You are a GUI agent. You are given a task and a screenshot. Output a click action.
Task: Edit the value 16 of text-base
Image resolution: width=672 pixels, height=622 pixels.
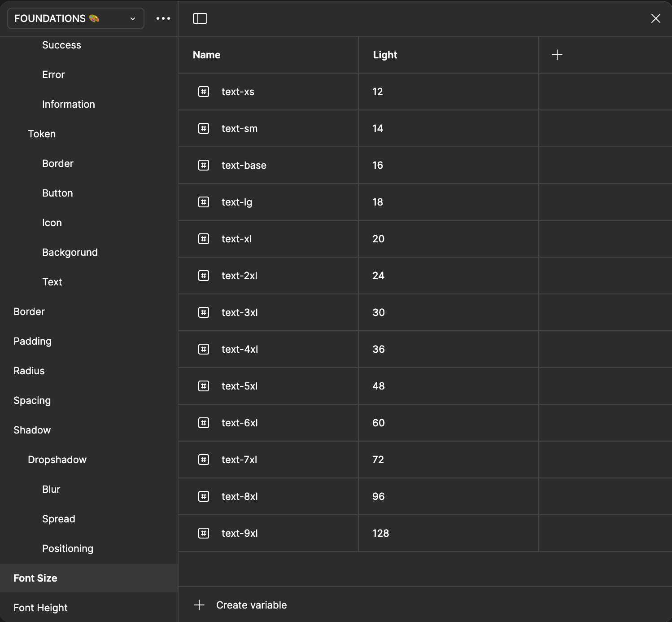378,165
